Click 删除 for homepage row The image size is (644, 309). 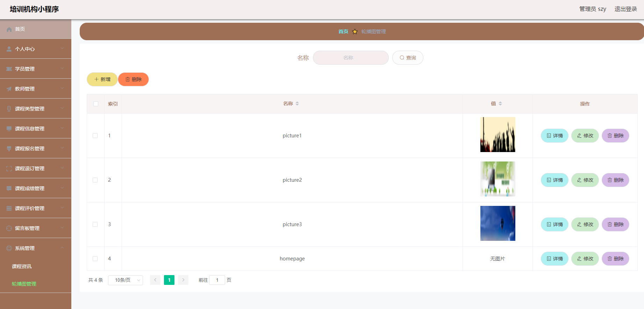[x=615, y=259]
